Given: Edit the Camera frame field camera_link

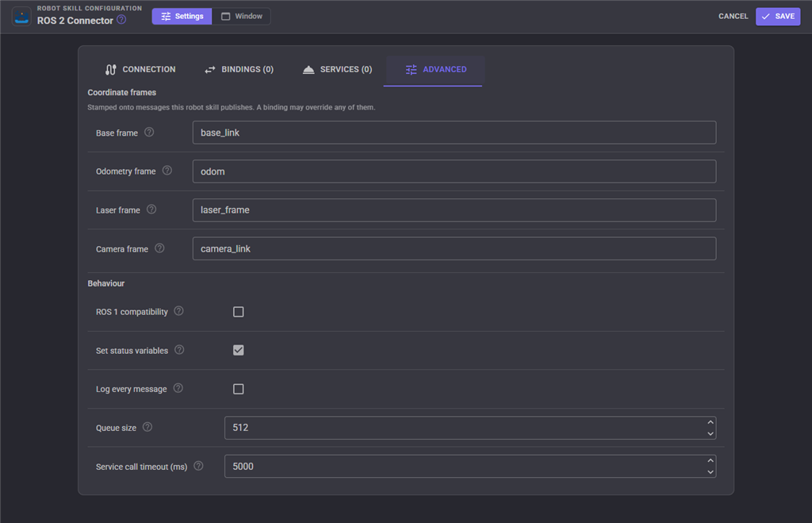Looking at the screenshot, I should point(454,248).
